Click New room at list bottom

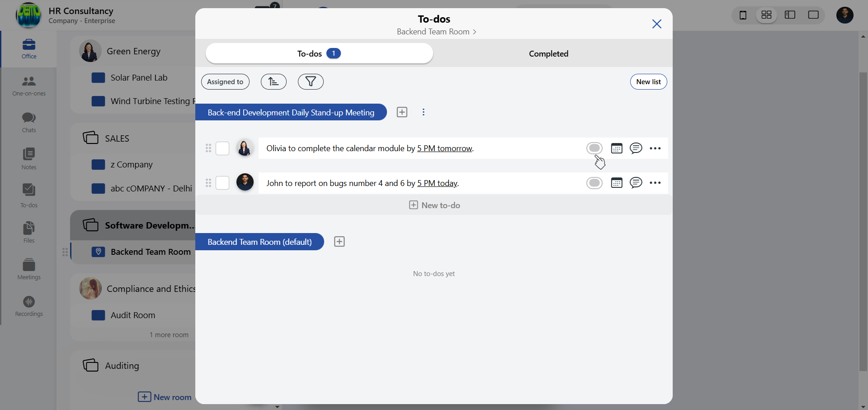(x=165, y=397)
